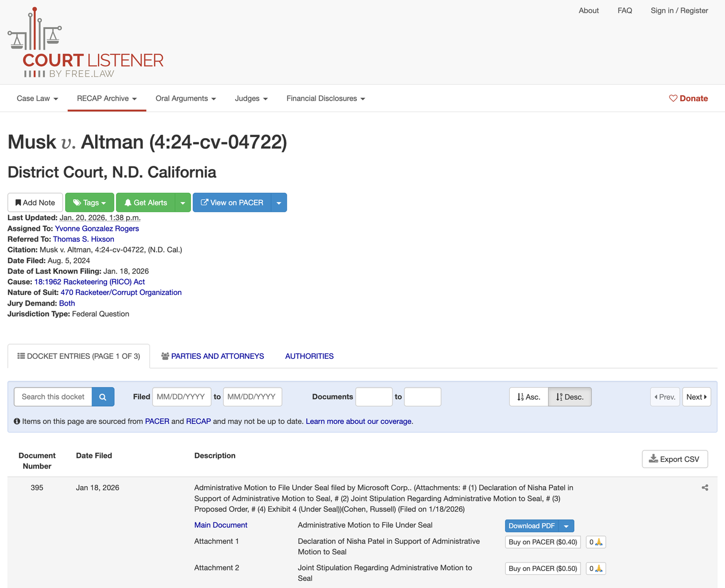This screenshot has width=725, height=588.
Task: Expand the Get Alerts caret menu
Action: 182,203
